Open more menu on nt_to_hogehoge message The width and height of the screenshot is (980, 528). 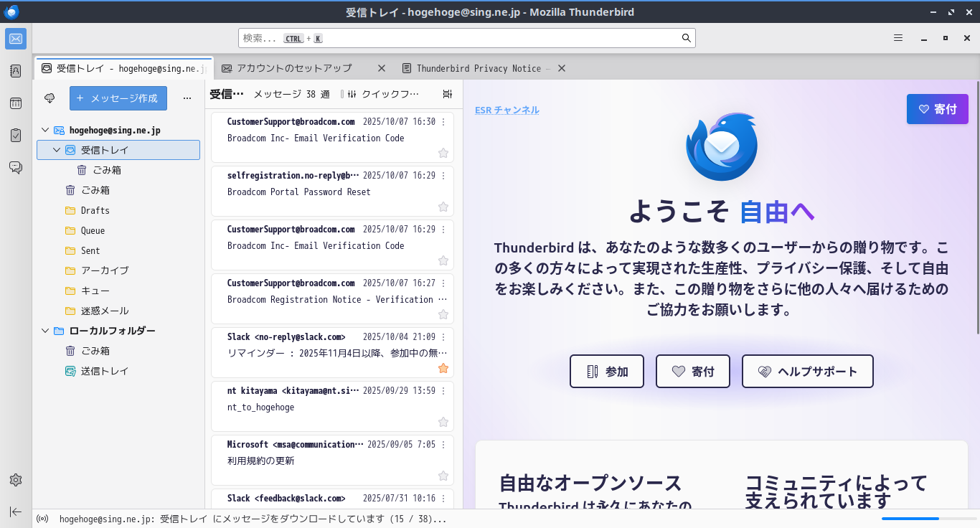pos(443,391)
